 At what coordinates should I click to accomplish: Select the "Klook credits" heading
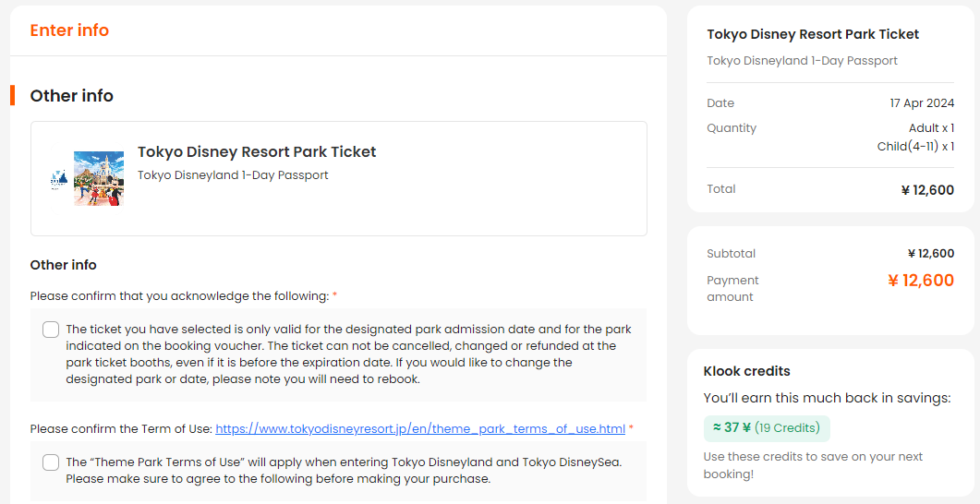click(x=747, y=371)
